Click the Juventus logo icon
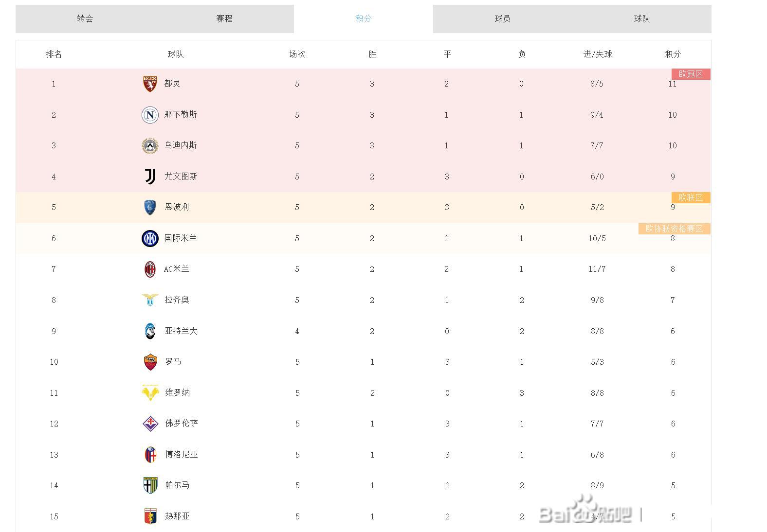The image size is (767, 532). point(150,177)
